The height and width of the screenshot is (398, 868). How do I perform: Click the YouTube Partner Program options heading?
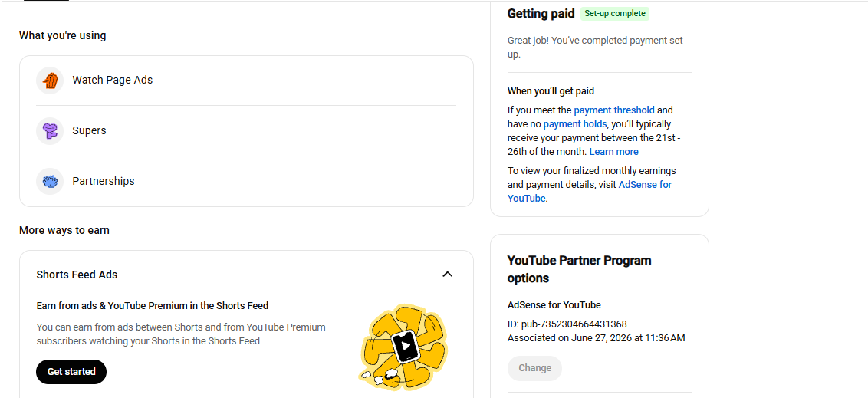pyautogui.click(x=580, y=269)
